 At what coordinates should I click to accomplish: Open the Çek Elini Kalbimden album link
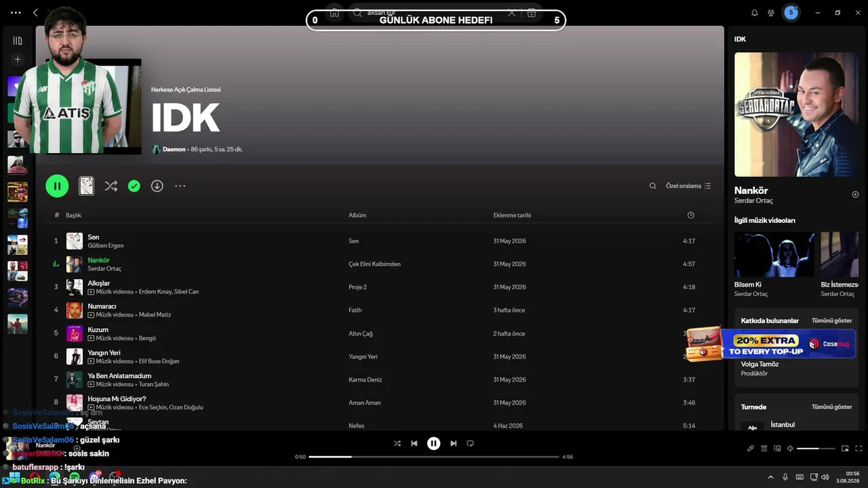pos(374,264)
